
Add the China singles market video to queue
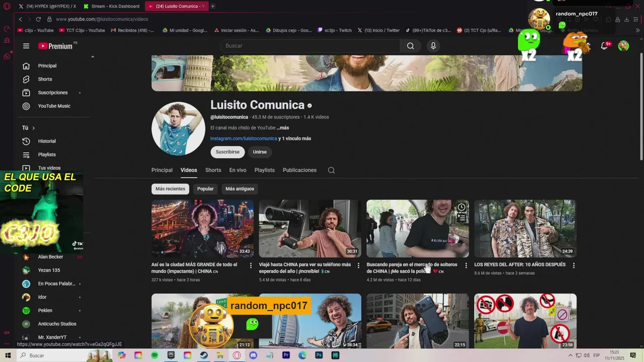tap(461, 218)
